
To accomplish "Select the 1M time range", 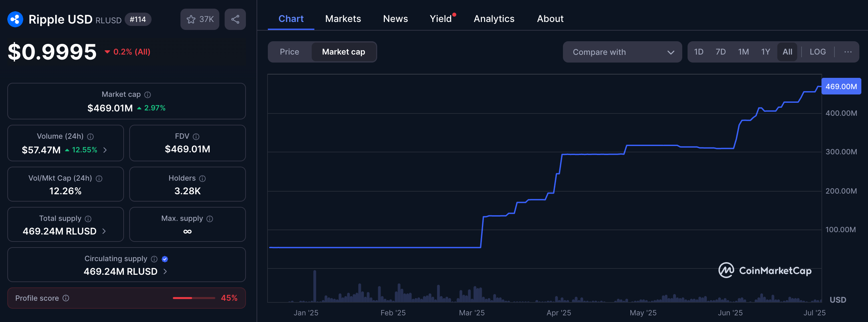I will click(x=743, y=52).
